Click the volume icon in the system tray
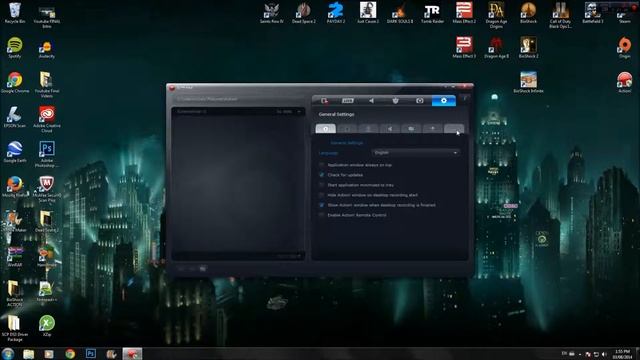This screenshot has width=640, height=360. [604, 354]
